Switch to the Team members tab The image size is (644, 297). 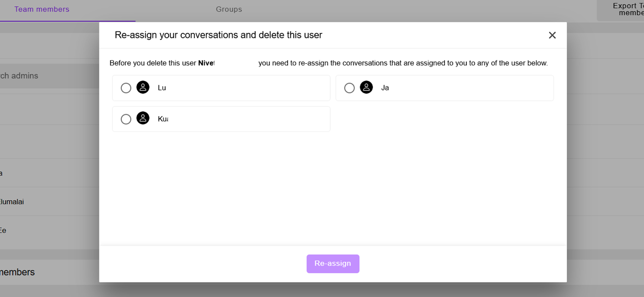point(42,9)
